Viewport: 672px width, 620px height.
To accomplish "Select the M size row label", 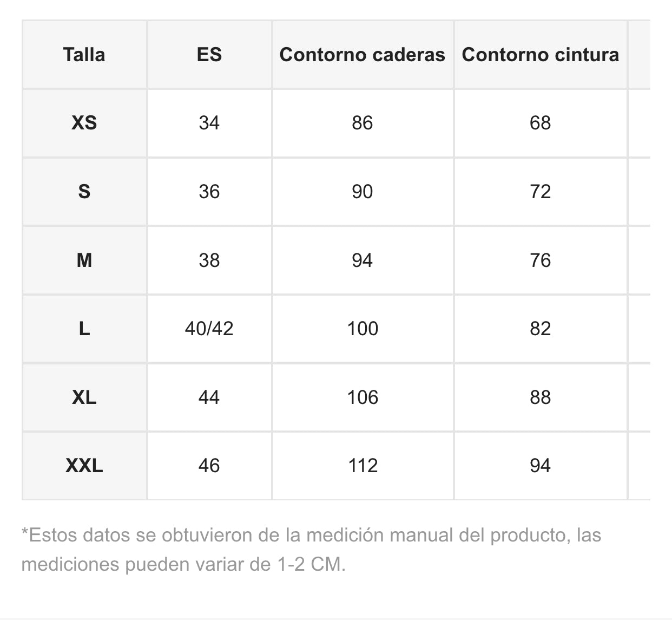I will click(x=84, y=260).
